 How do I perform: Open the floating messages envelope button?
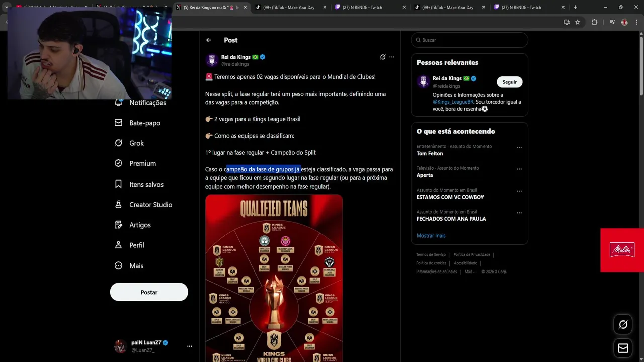click(623, 348)
